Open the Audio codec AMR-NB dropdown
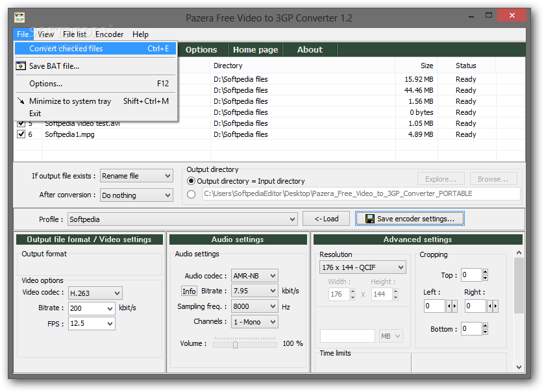Screen dimensions: 544x392 pos(254,276)
